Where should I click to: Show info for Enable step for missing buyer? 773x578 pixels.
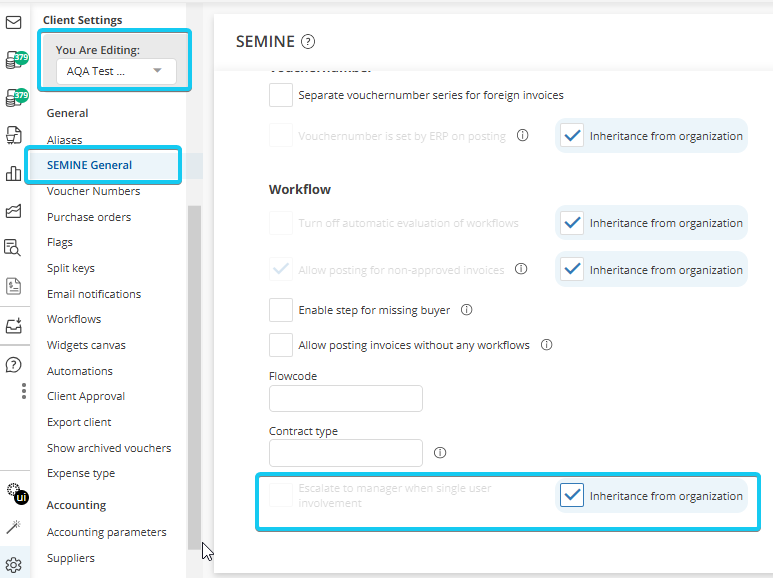coord(466,310)
